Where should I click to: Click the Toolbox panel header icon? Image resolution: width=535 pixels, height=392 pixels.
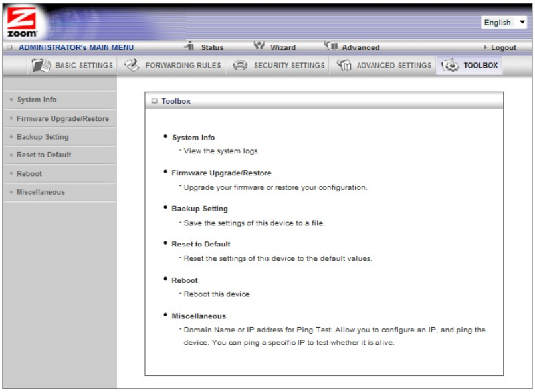point(154,101)
